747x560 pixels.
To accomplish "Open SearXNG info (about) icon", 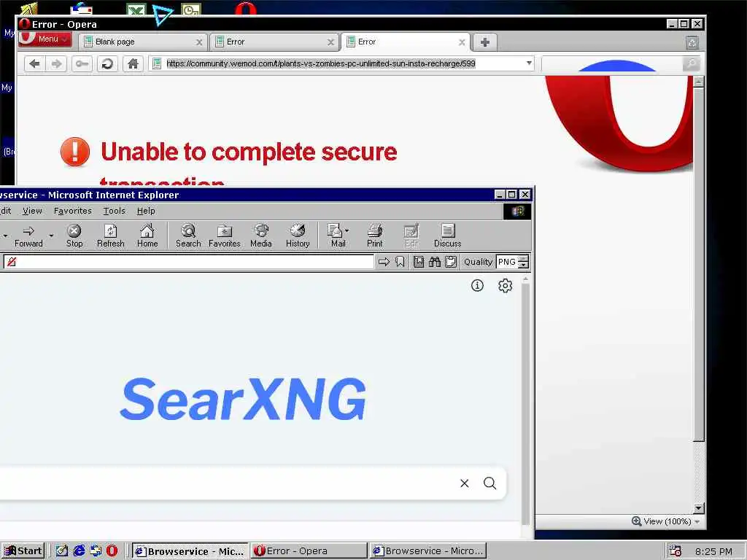I will (x=477, y=285).
